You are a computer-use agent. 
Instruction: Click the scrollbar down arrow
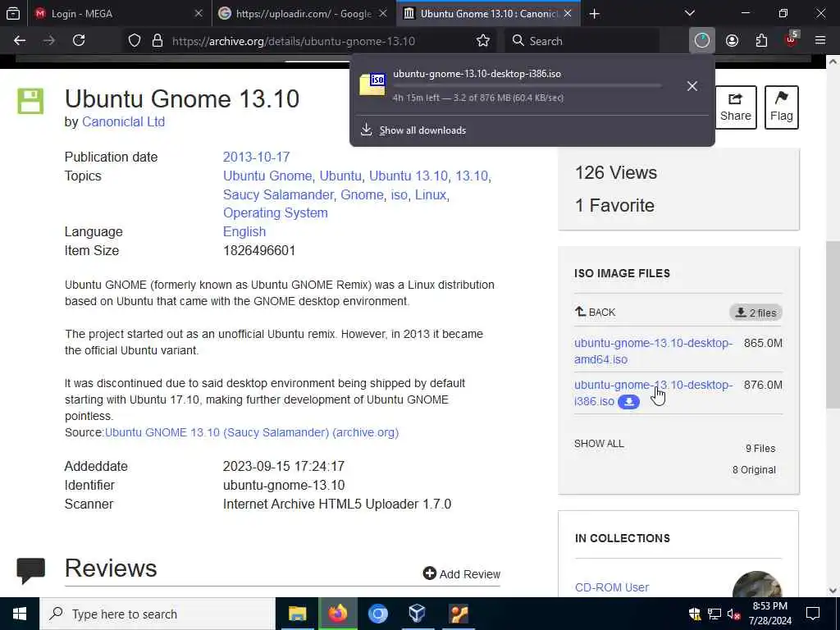point(833,591)
